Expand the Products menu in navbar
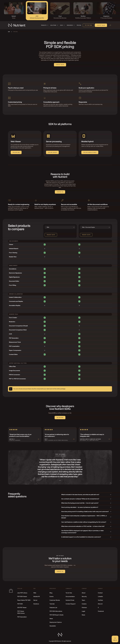Screen dimensions: 120x644 click(45, 25)
